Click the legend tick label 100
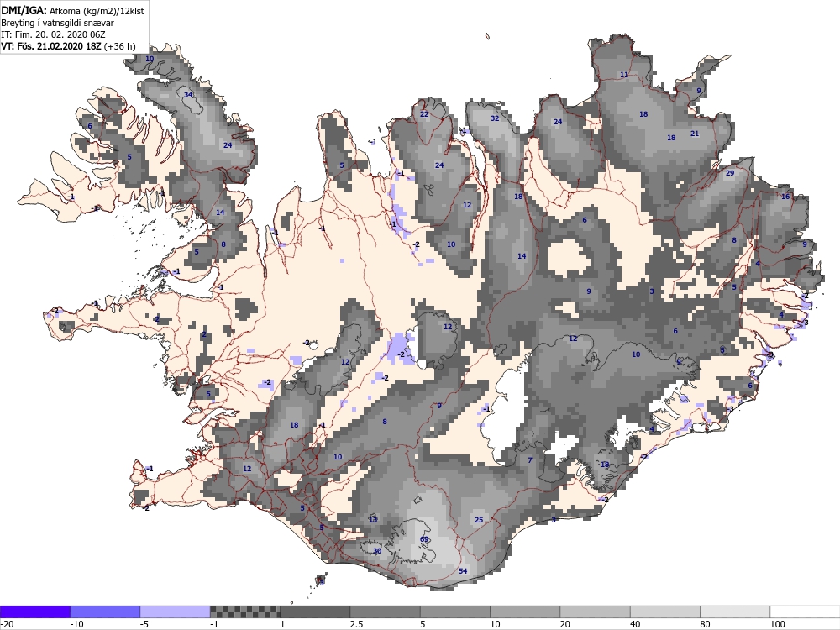Image resolution: width=840 pixels, height=630 pixels. click(x=778, y=624)
